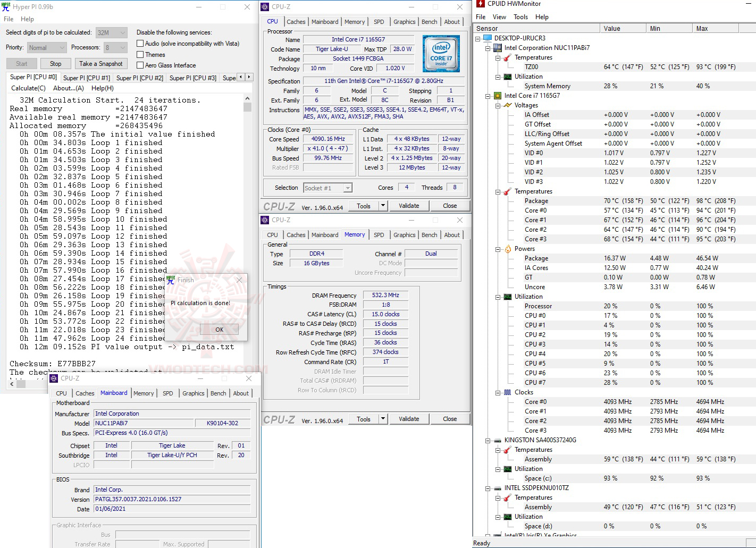Click the Stop button in Hyper PI

(56, 64)
